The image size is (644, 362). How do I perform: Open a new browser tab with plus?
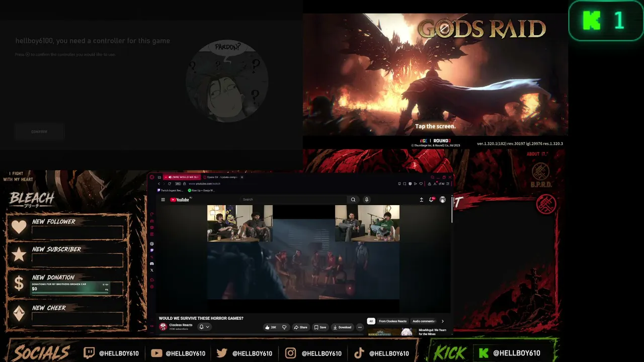tap(242, 177)
